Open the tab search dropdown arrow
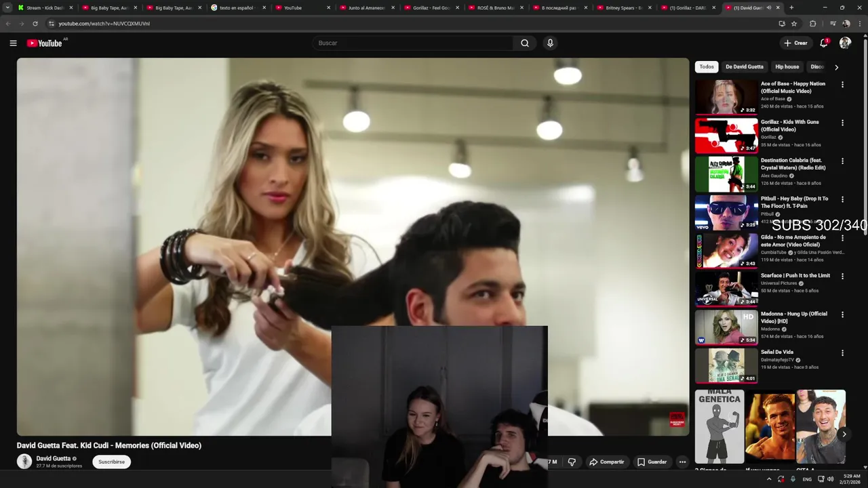Screen dimensions: 868x488 click(x=7, y=7)
